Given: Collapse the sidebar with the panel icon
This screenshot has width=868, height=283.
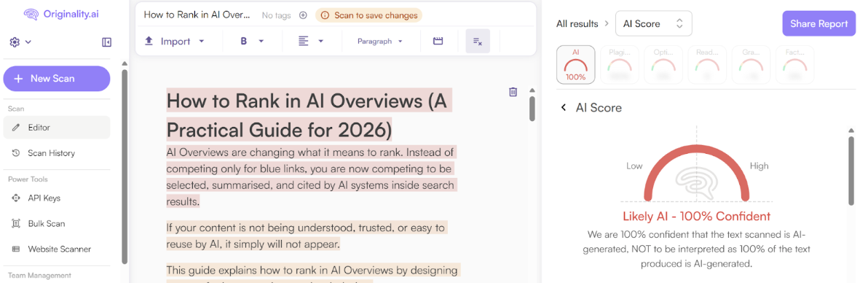Looking at the screenshot, I should point(107,42).
